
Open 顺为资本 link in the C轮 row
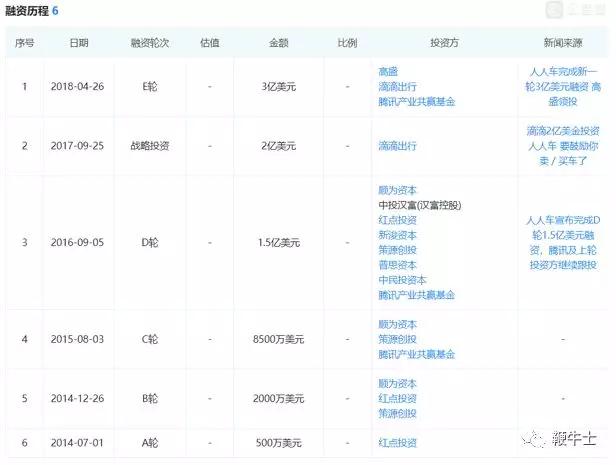point(397,324)
